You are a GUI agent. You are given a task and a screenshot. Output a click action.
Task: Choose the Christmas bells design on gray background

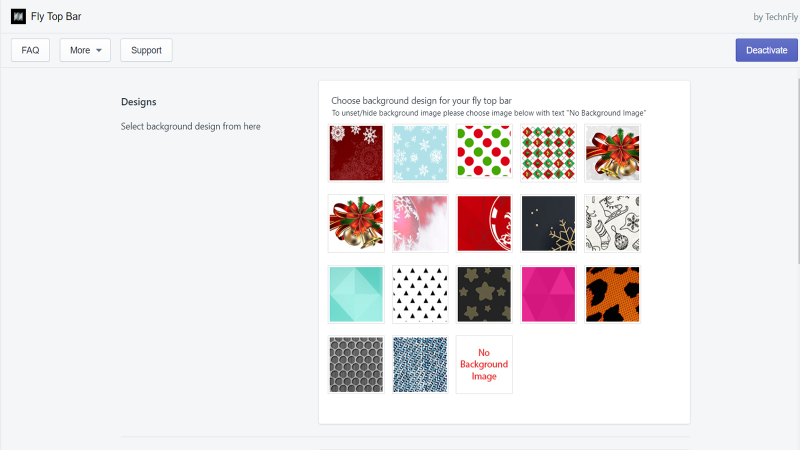point(612,153)
